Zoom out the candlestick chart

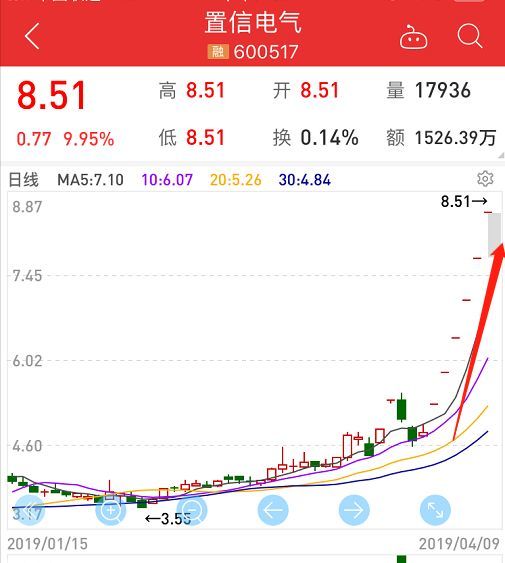pyautogui.click(x=192, y=510)
